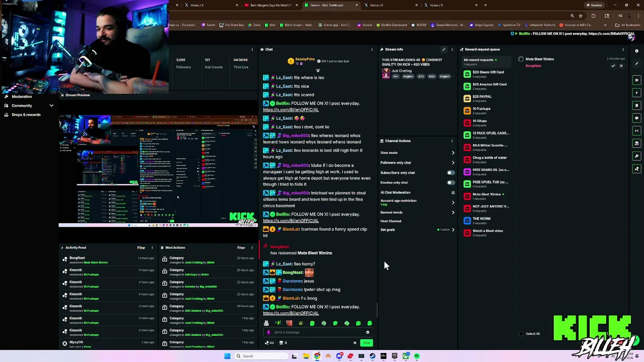Click THE WORM blue reward icon
Image resolution: width=644 pixels, height=362 pixels.
point(467,220)
